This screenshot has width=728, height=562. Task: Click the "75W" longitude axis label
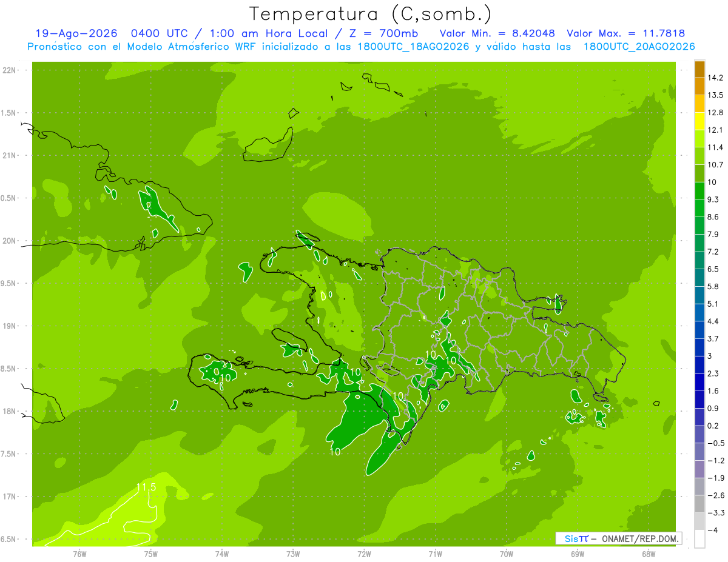151,554
